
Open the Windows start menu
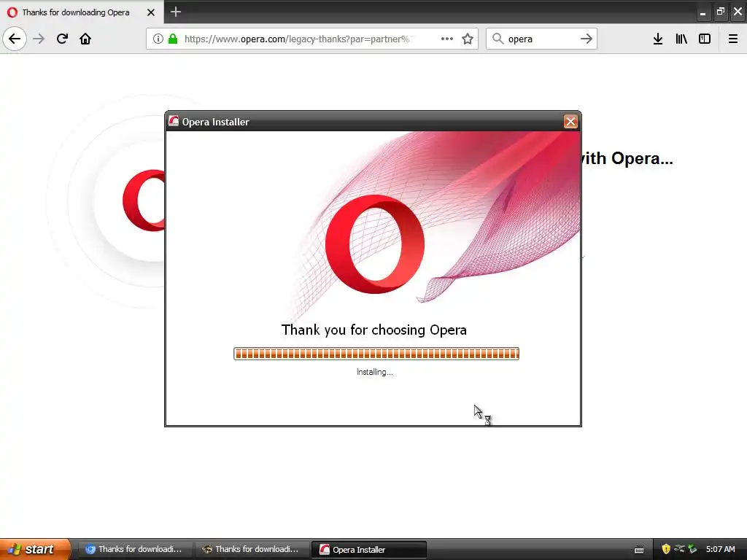point(34,549)
